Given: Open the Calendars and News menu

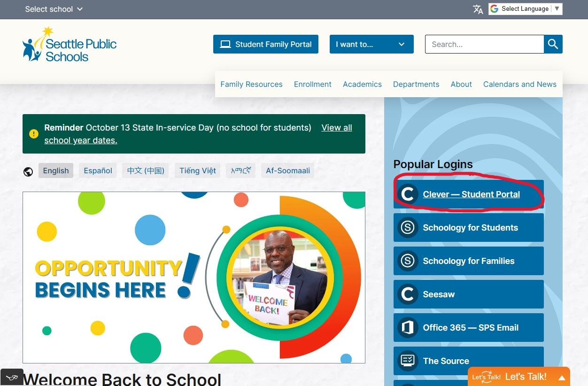Looking at the screenshot, I should click(x=520, y=84).
